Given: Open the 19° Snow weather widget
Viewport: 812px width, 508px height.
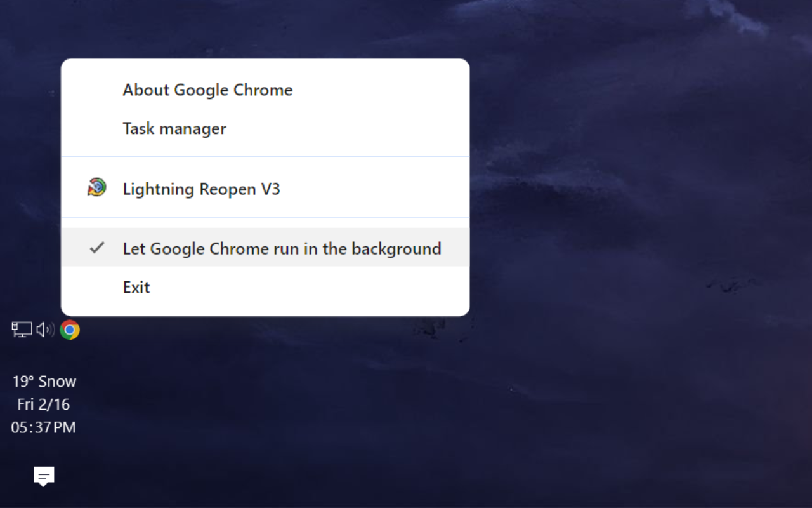Looking at the screenshot, I should click(44, 381).
